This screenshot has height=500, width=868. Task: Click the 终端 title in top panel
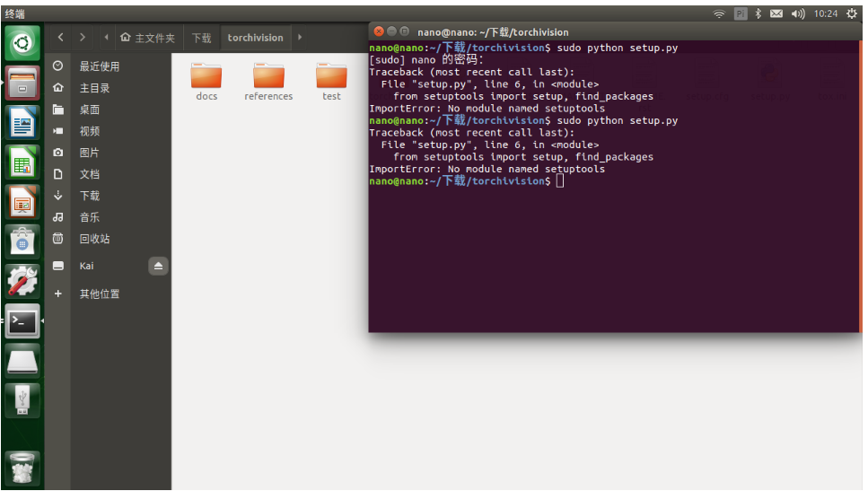[x=15, y=13]
